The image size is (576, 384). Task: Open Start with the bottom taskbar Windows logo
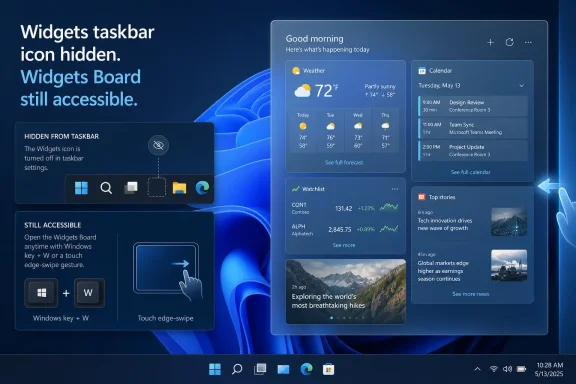click(215, 369)
